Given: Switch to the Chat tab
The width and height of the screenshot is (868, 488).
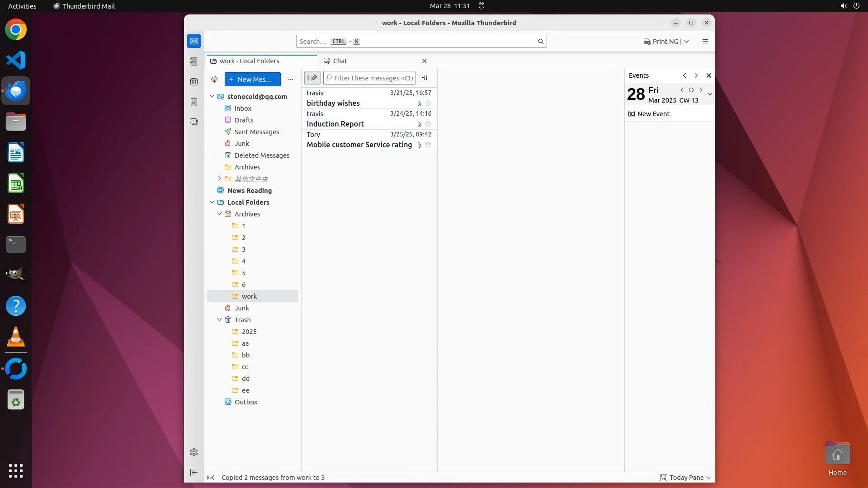Looking at the screenshot, I should (340, 61).
